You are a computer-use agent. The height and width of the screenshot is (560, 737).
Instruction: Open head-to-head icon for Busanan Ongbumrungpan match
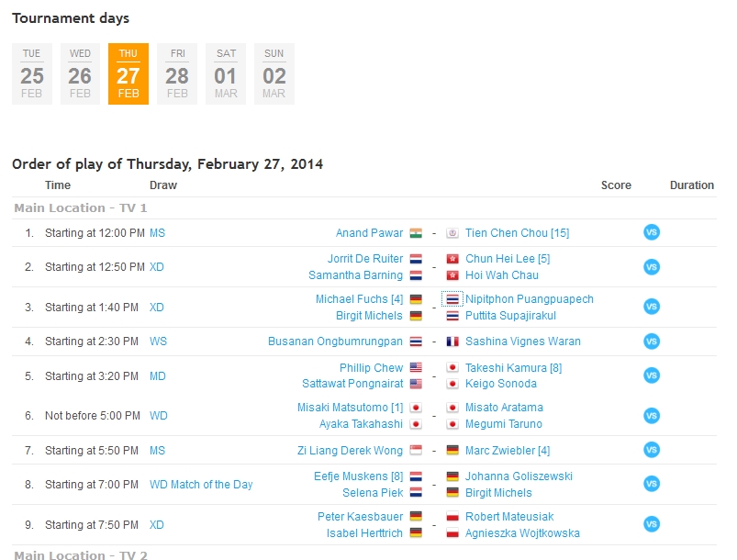[x=652, y=342]
